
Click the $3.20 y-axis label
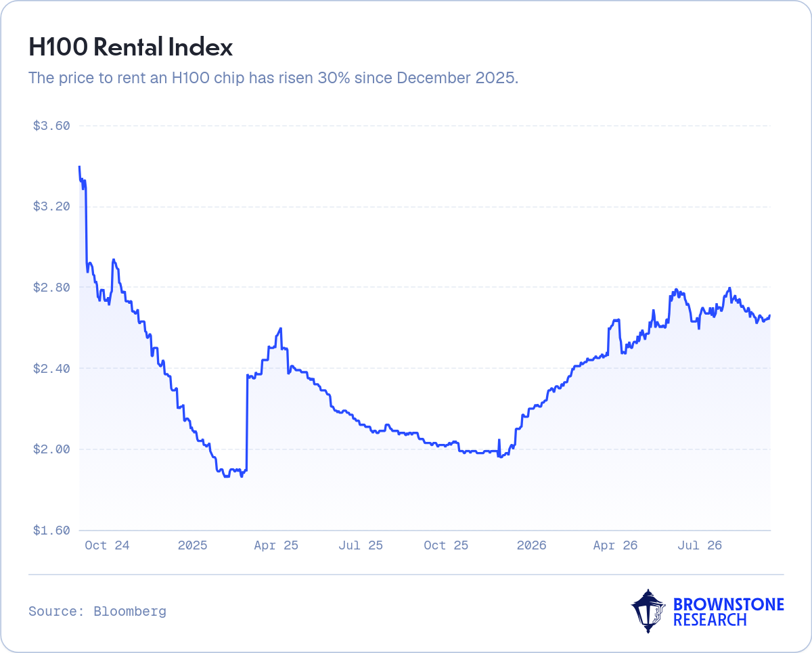click(51, 206)
